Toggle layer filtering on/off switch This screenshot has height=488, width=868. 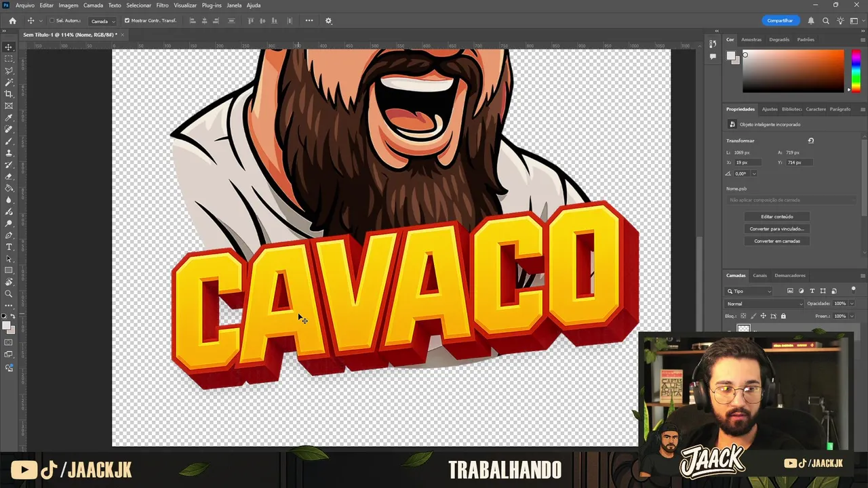point(853,289)
